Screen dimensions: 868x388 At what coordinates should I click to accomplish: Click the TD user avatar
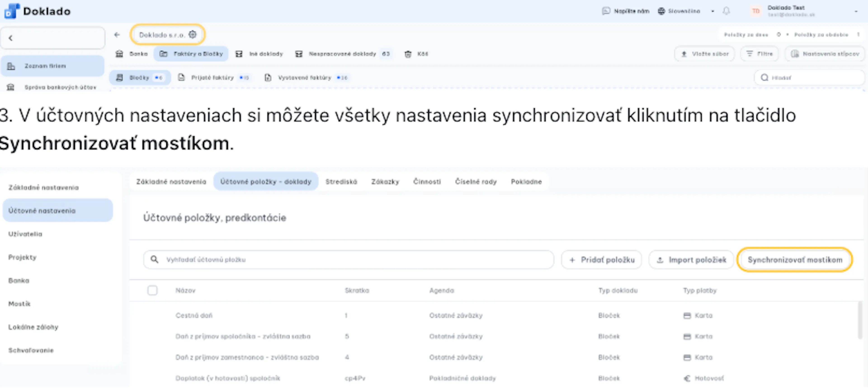756,11
